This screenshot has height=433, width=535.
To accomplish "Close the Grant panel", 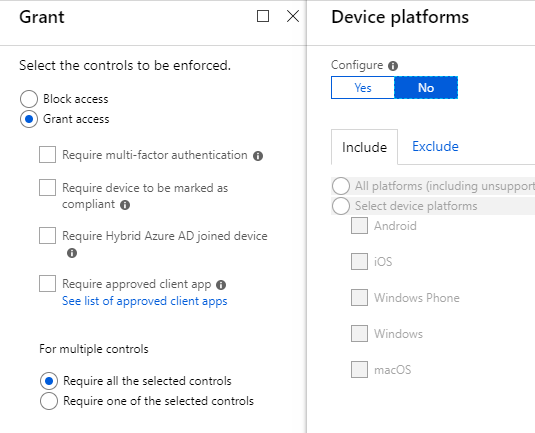I will pos(293,16).
